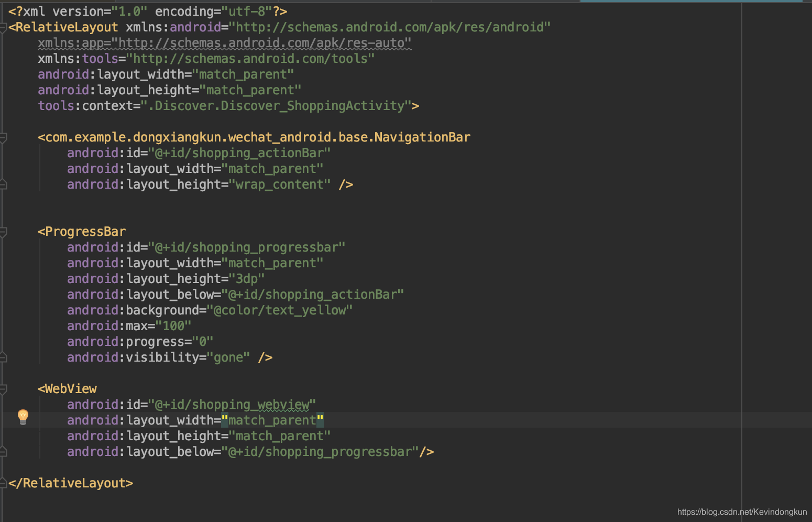Screen dimensions: 812x522
Task: Click the <RelativeLayout opening tag name
Action: tap(63, 27)
